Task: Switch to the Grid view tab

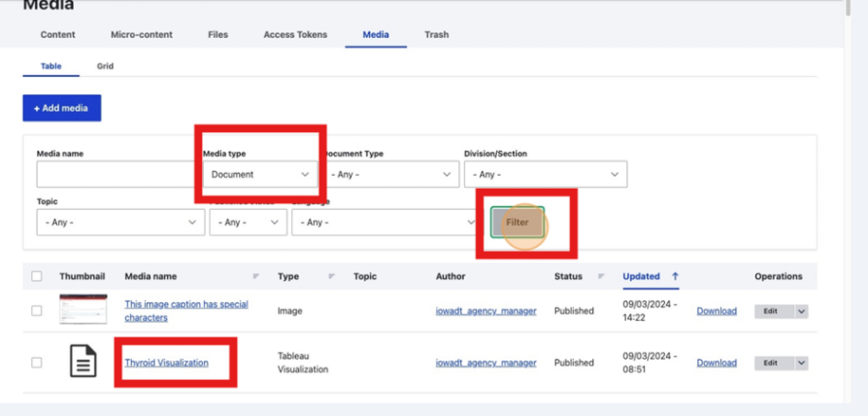Action: (x=105, y=66)
